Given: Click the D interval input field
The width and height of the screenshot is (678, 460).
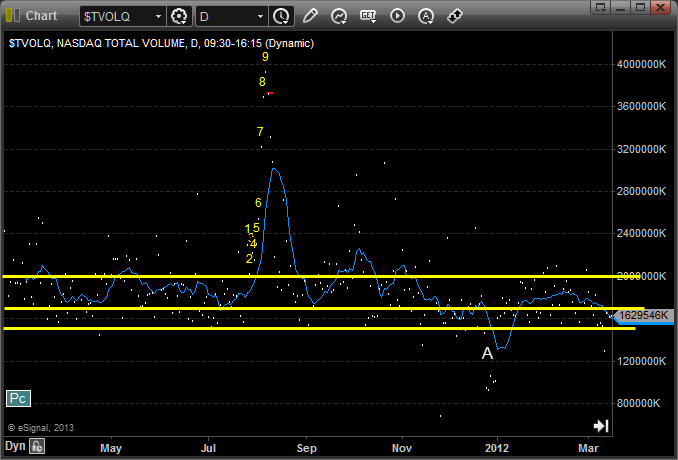Looking at the screenshot, I should [x=225, y=17].
